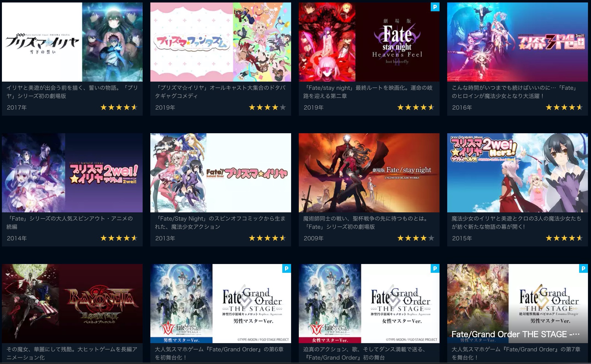This screenshot has width=591, height=364.
Task: Click the P badge on Babylonia stage card
Action: [x=583, y=268]
